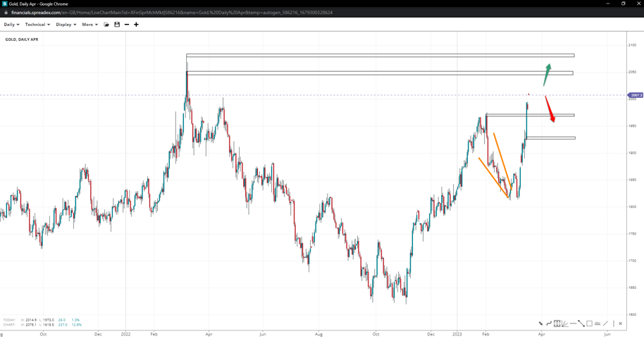Zoom out using the minus icon
Viewport: 644px width, 339px height.
127,25
